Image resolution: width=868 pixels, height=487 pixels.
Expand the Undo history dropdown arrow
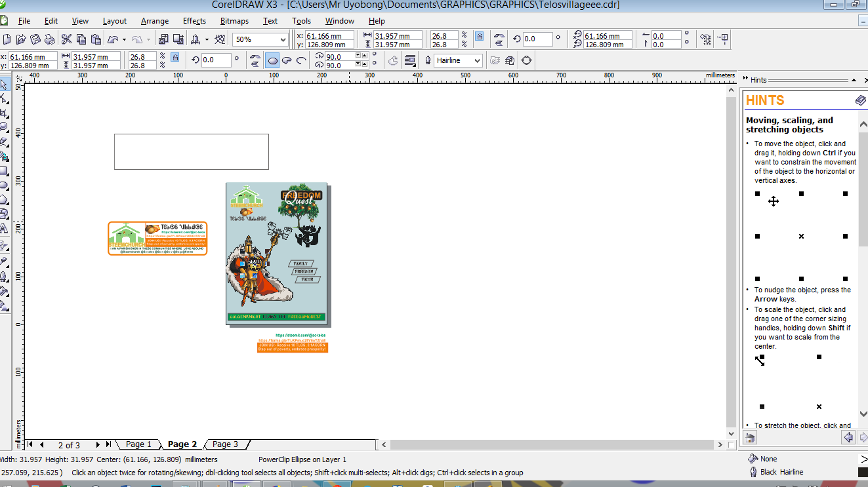pyautogui.click(x=124, y=39)
